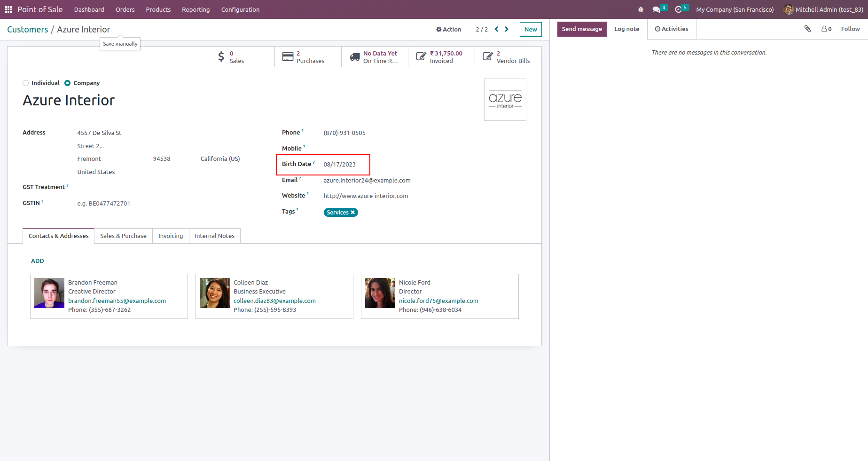Click ADD contact link
Screen dimensions: 868x461
click(x=38, y=261)
